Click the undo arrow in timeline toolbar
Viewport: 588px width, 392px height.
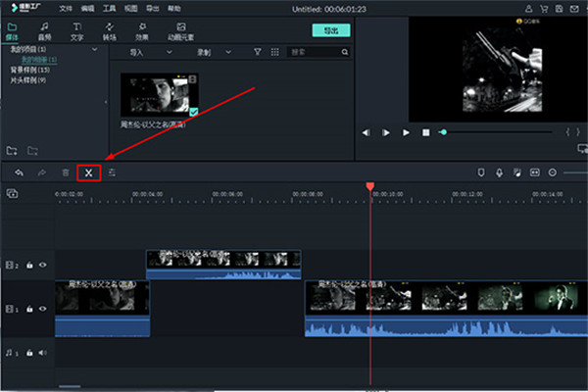[18, 172]
